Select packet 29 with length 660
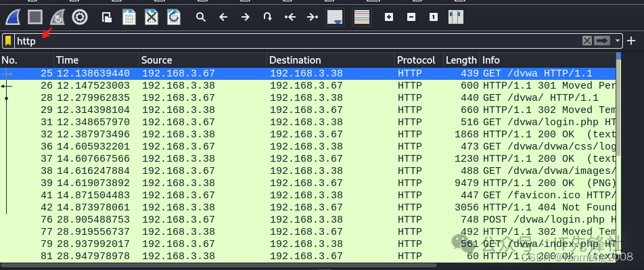The height and width of the screenshot is (270, 644). pos(308,110)
